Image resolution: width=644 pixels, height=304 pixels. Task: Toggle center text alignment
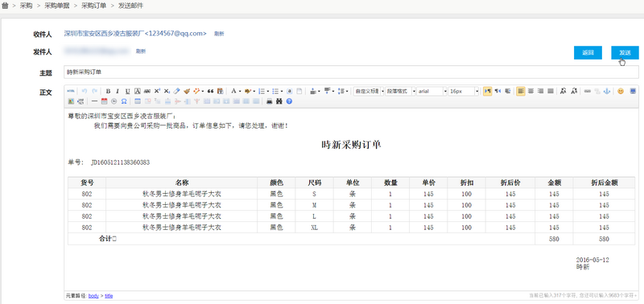[531, 91]
